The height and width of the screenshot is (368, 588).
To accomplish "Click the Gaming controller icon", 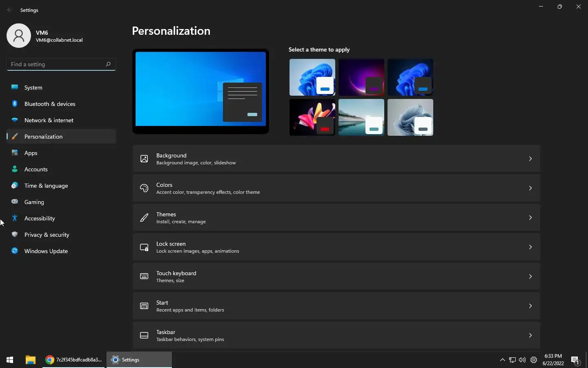I will (15, 202).
